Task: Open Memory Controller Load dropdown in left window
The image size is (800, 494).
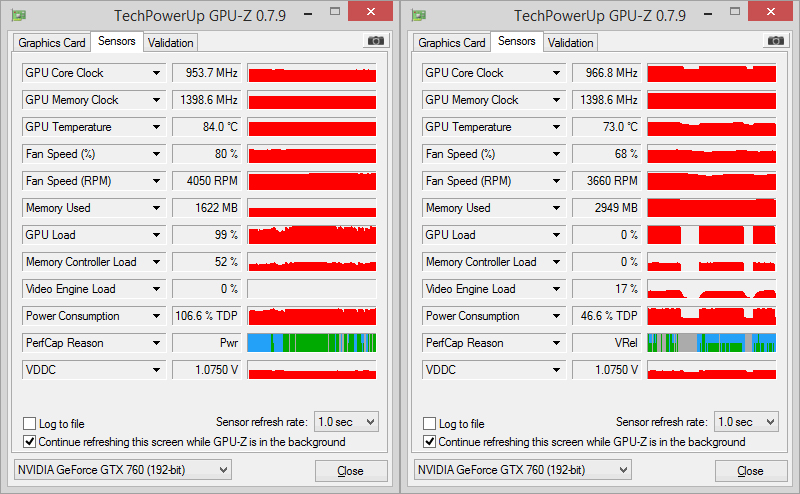Action: [x=156, y=262]
